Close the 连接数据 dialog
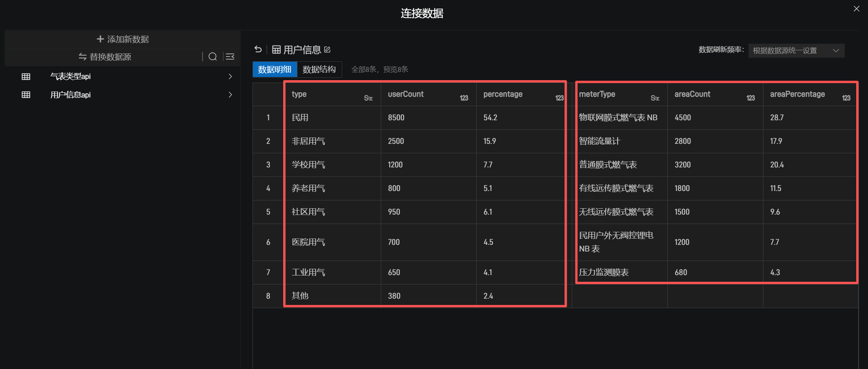Viewport: 868px width, 369px height. point(856,9)
